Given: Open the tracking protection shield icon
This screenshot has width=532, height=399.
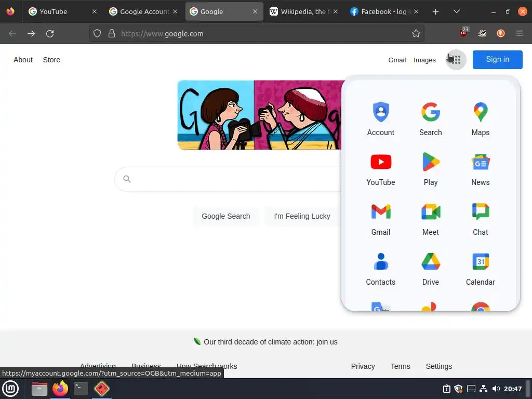Looking at the screenshot, I should (97, 34).
